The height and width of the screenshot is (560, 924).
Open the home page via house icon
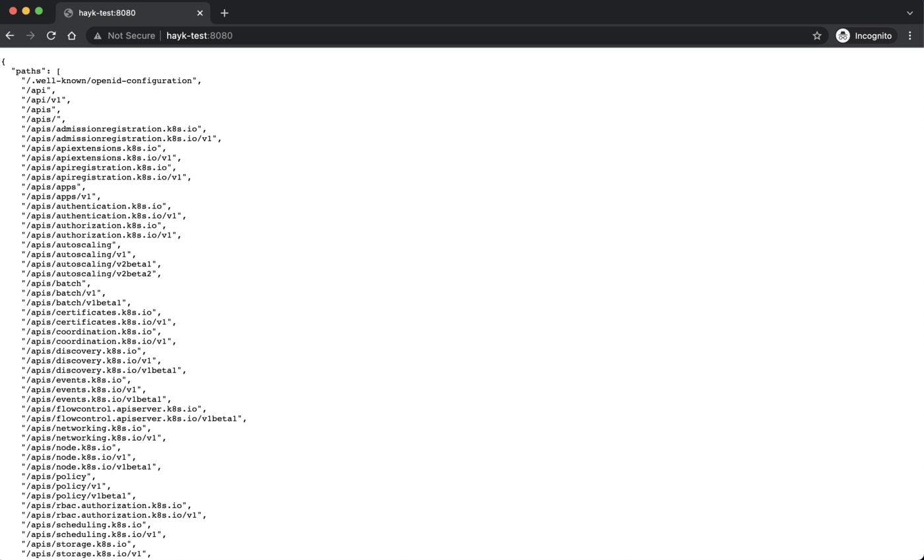pos(71,36)
